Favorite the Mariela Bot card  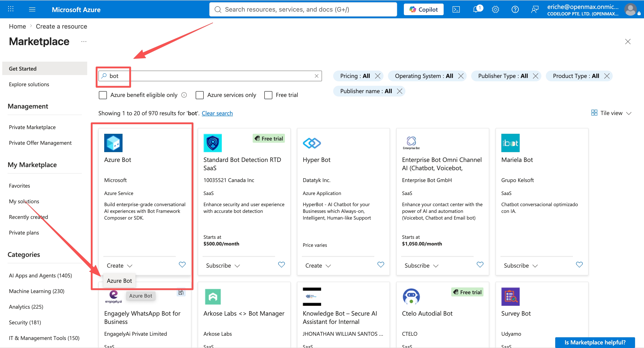coord(579,264)
